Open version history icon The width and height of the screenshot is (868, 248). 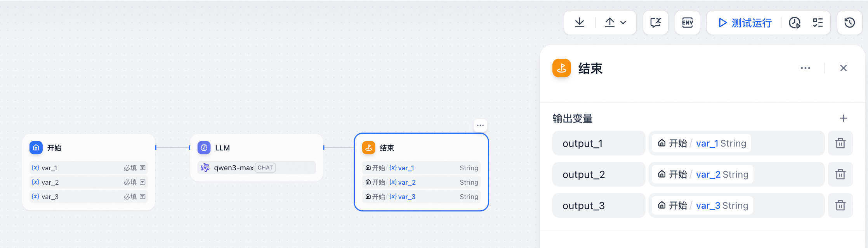pos(850,23)
